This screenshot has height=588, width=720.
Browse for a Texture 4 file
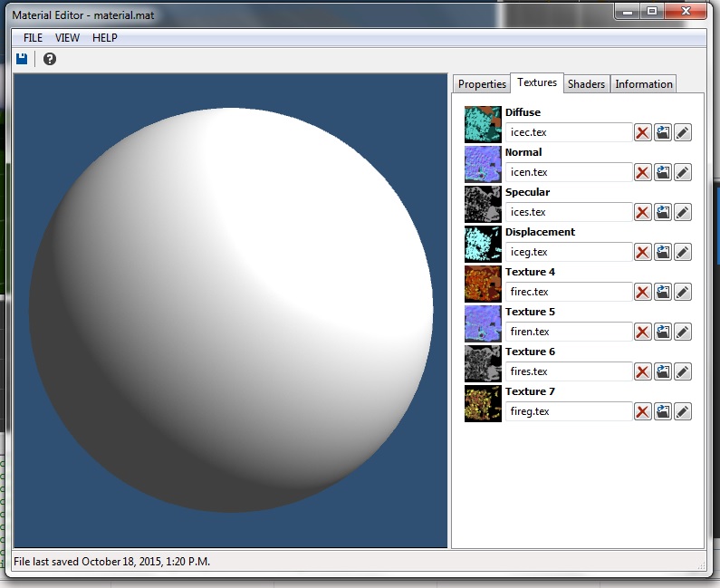coord(663,292)
